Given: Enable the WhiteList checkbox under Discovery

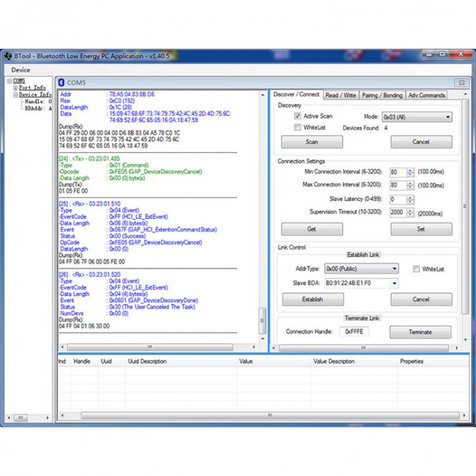Looking at the screenshot, I should click(298, 127).
